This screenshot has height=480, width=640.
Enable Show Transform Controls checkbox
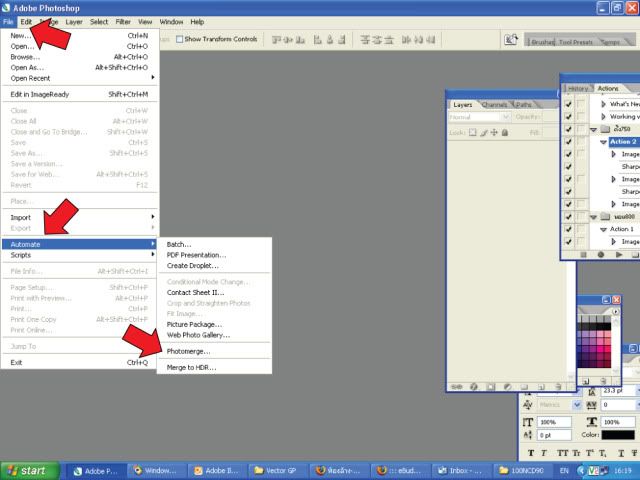click(179, 39)
